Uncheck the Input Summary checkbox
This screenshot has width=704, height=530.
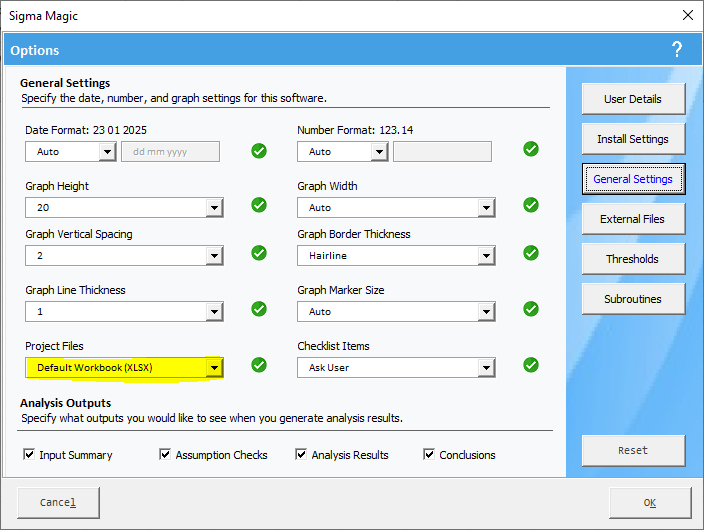coord(29,455)
